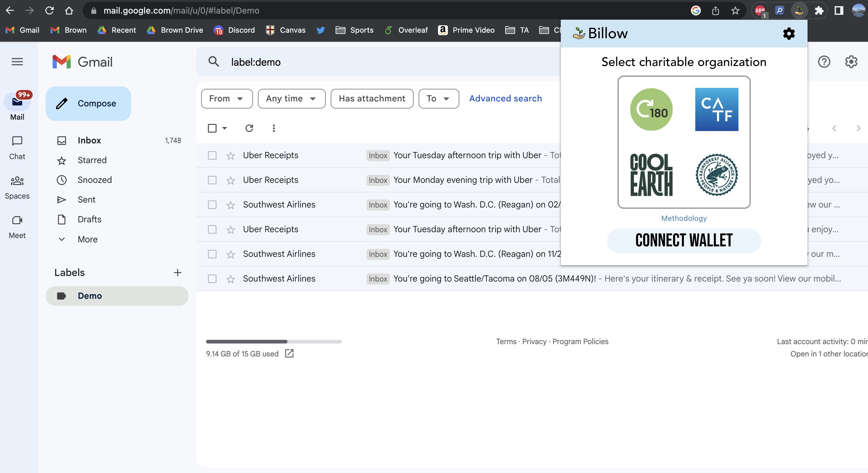Tick the select all checkbox
868x473 pixels.
(x=212, y=128)
